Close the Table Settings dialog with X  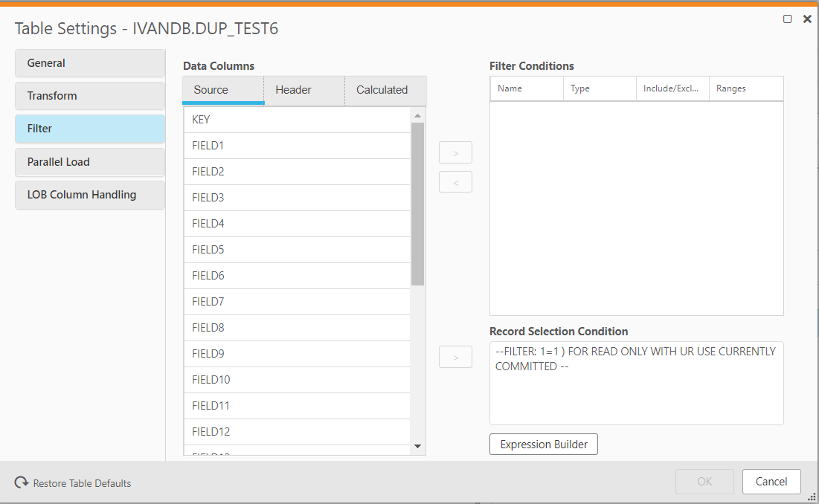(807, 19)
